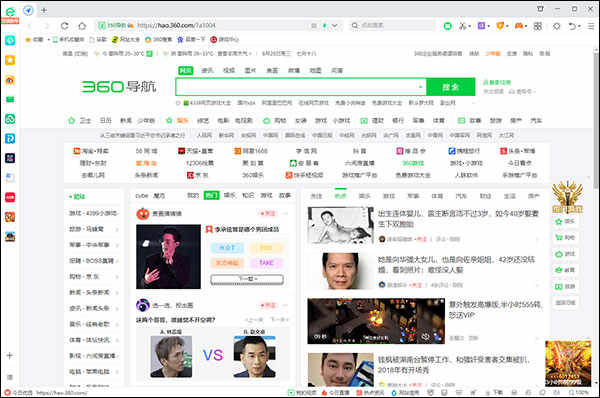Click the teal round icon at sidebar top
Image resolution: width=600 pixels, height=398 pixels.
[10, 40]
